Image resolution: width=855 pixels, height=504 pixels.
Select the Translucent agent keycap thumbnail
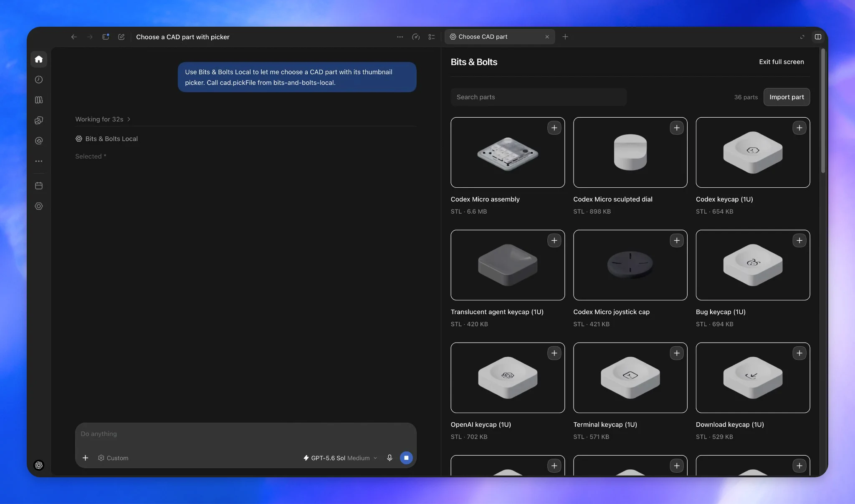[508, 265]
